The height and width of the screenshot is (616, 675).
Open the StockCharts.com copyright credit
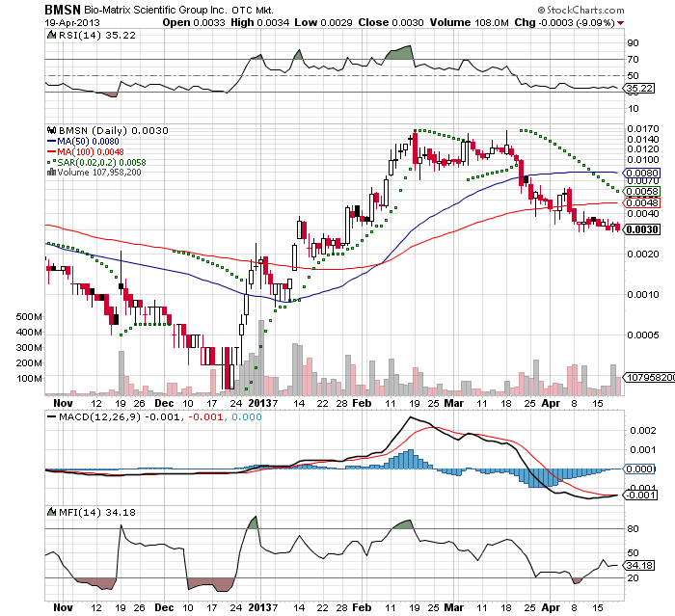click(580, 10)
